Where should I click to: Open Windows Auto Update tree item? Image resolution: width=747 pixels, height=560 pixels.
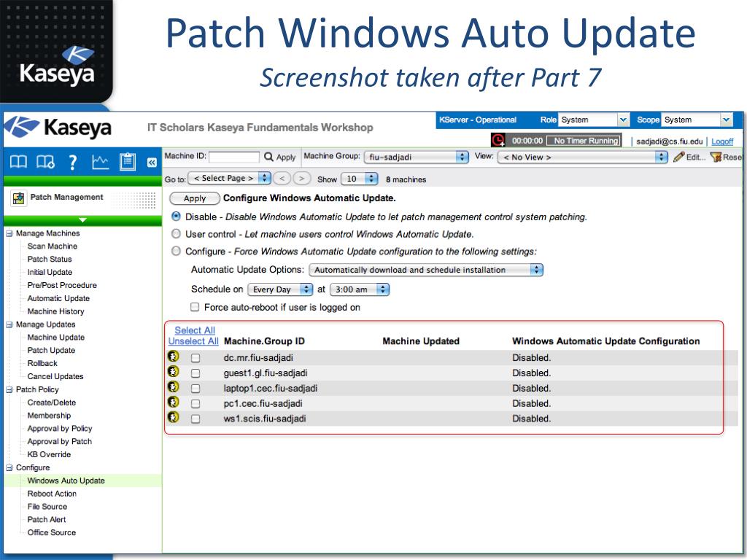pyautogui.click(x=66, y=481)
